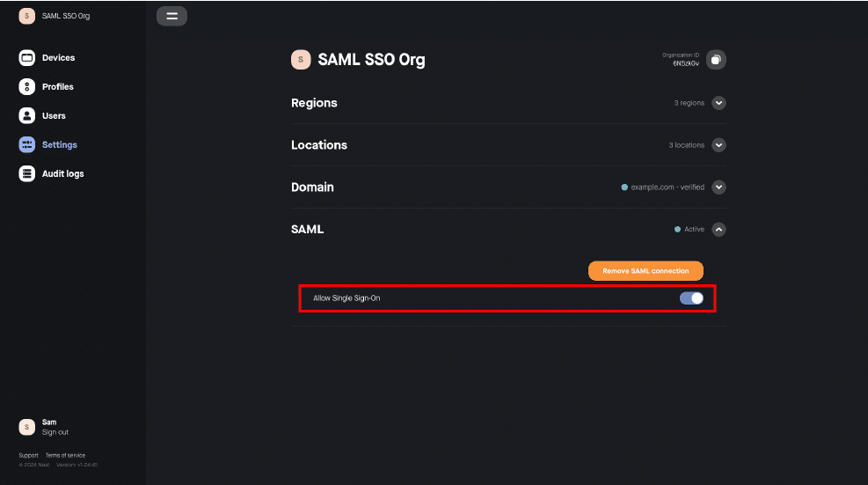This screenshot has height=485, width=868.
Task: Click the Sign out link
Action: [x=55, y=432]
